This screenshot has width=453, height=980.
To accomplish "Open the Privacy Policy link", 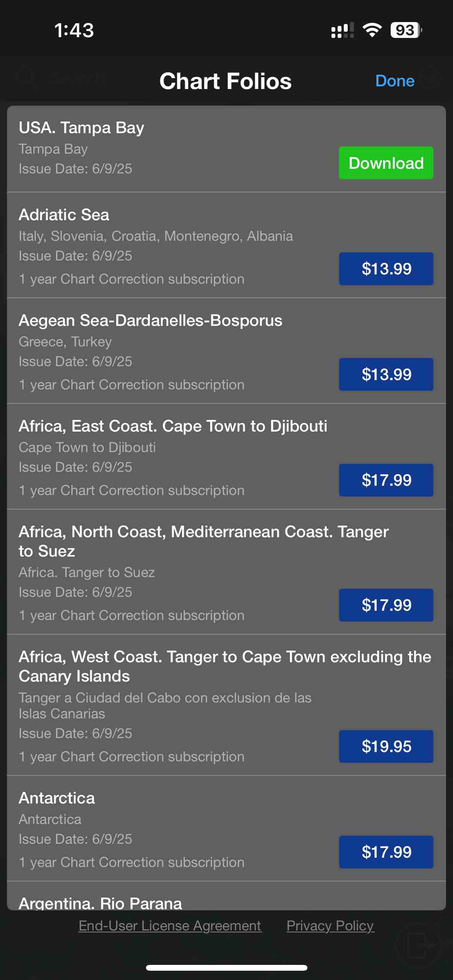I will click(330, 925).
